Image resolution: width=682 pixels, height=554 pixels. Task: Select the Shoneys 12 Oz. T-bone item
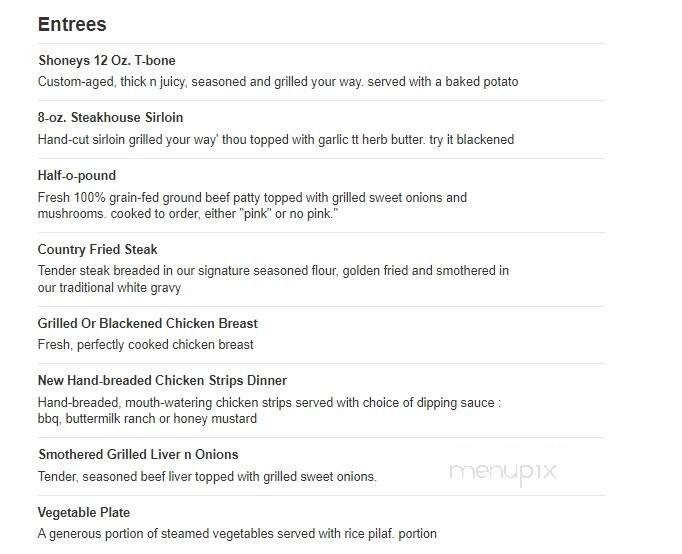click(x=107, y=60)
